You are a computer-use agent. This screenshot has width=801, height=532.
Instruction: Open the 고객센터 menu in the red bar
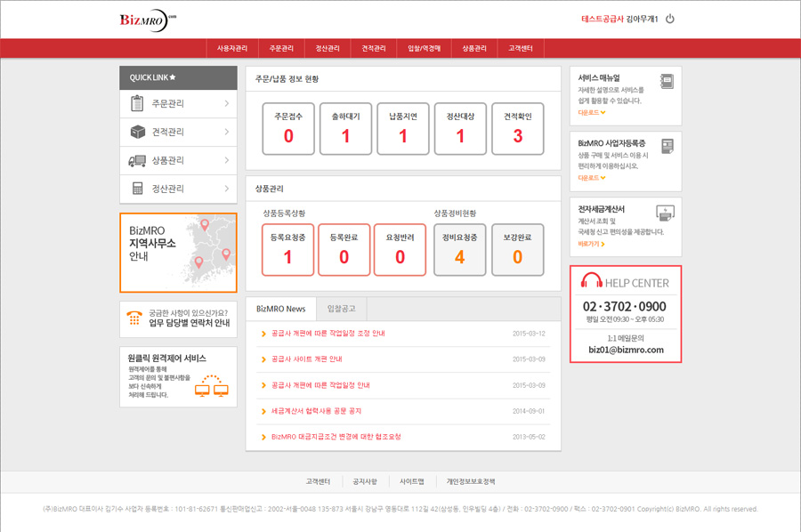click(x=521, y=49)
